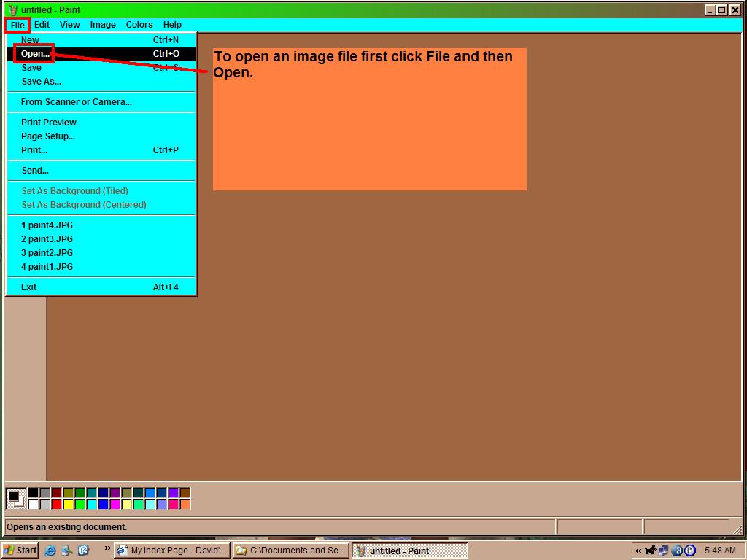Open the Help menu
The image size is (747, 560).
tap(172, 25)
